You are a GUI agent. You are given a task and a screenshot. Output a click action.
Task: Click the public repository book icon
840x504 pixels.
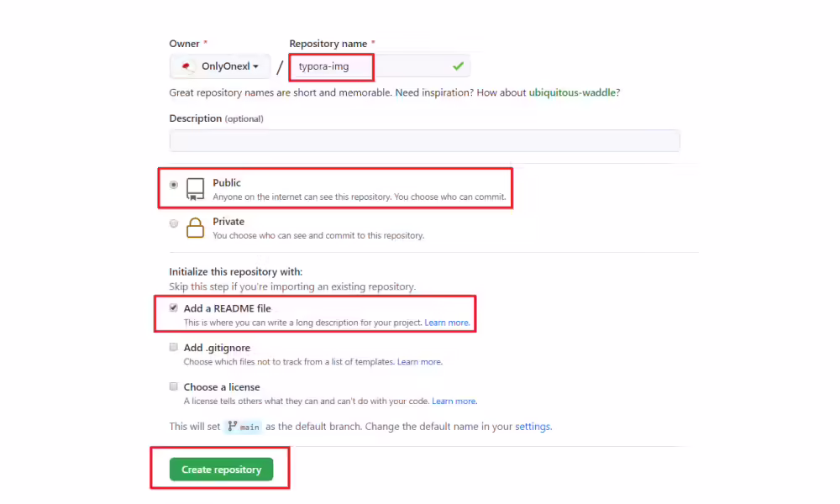(195, 189)
